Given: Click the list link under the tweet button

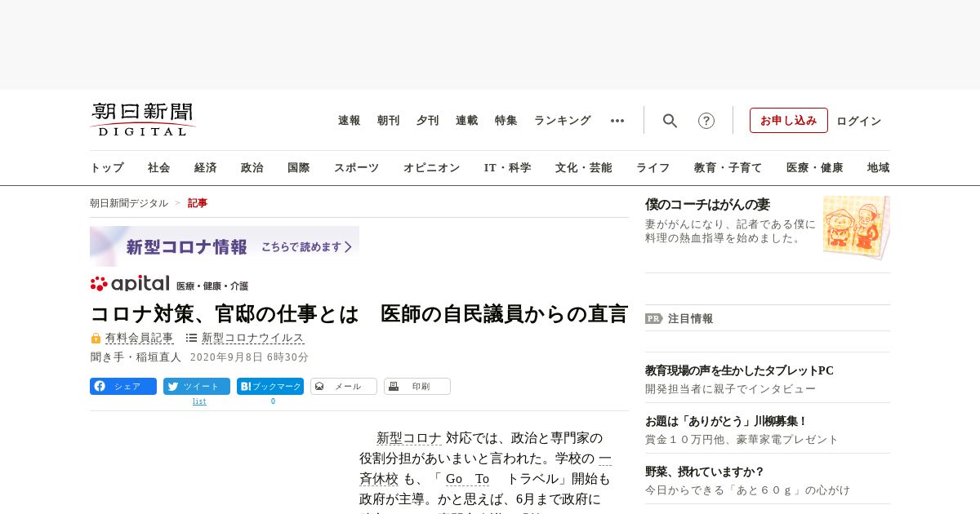Looking at the screenshot, I should pos(199,401).
